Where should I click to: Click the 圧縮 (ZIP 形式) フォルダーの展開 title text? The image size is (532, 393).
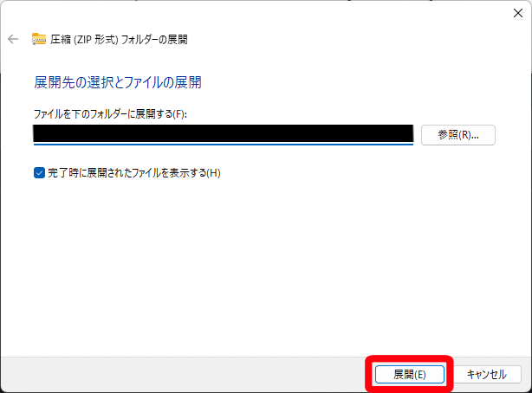(119, 39)
